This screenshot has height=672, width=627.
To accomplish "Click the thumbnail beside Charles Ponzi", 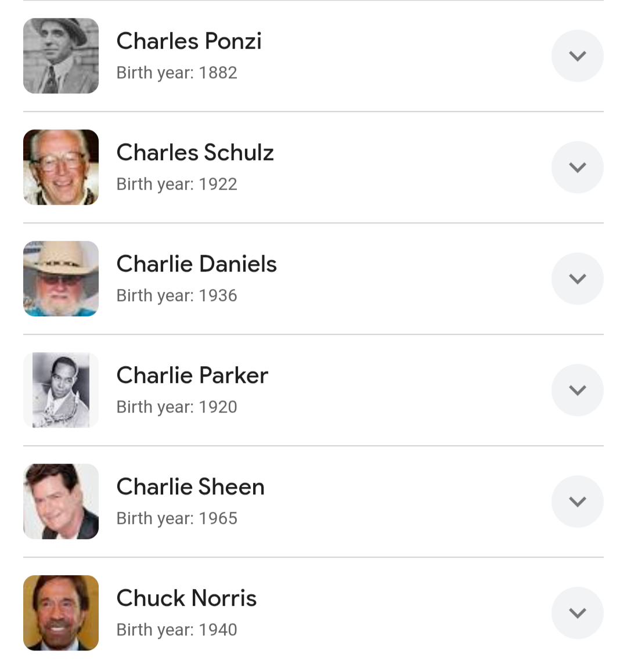I will (x=61, y=56).
